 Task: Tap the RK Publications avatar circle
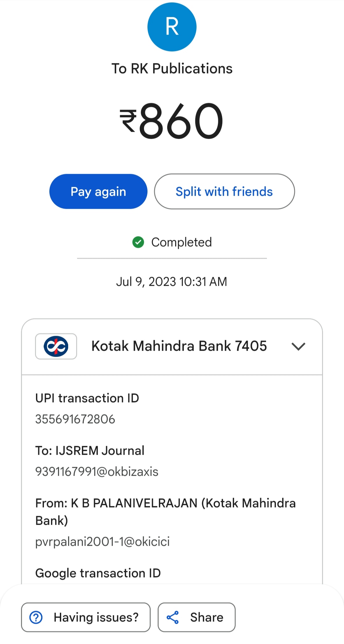(172, 27)
